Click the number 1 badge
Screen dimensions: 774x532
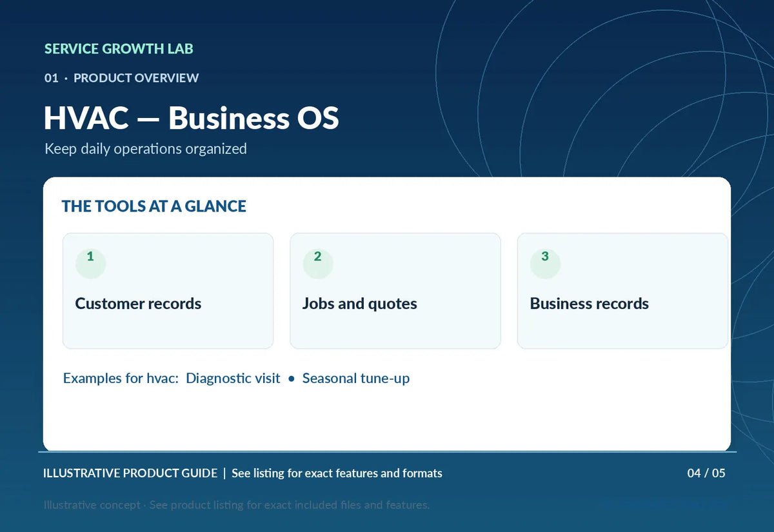point(90,263)
